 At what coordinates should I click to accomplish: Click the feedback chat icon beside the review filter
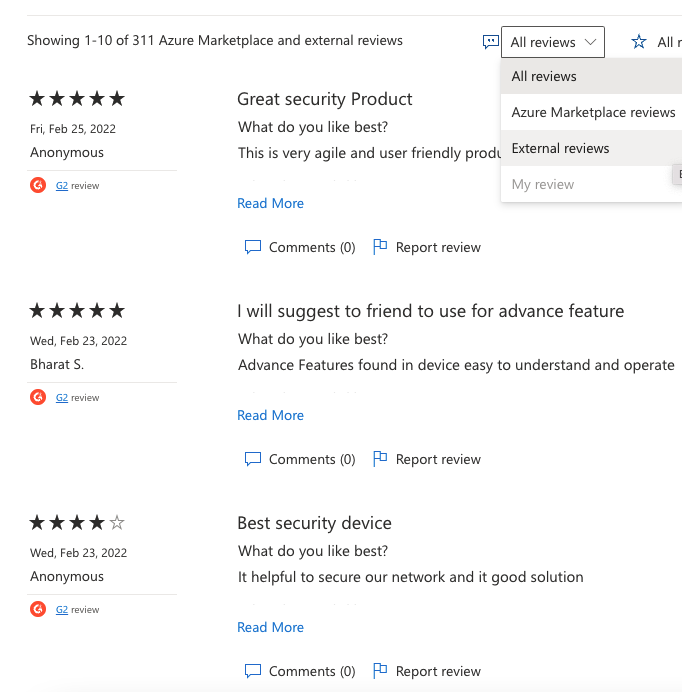click(x=490, y=42)
